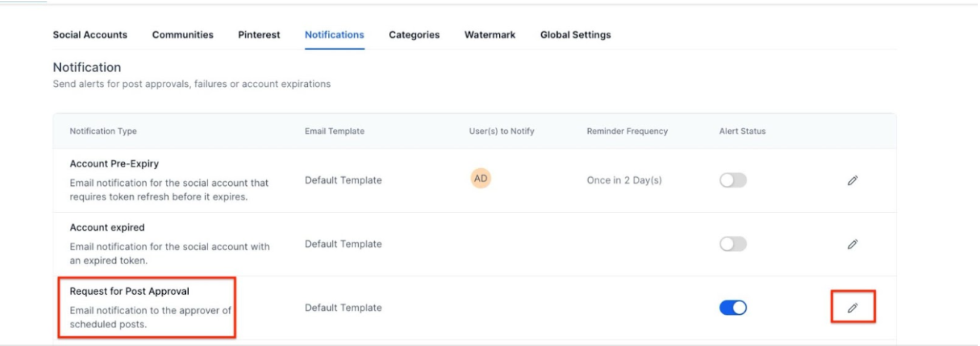Open edit for Request for Post Approval
This screenshot has height=346, width=980.
(853, 307)
